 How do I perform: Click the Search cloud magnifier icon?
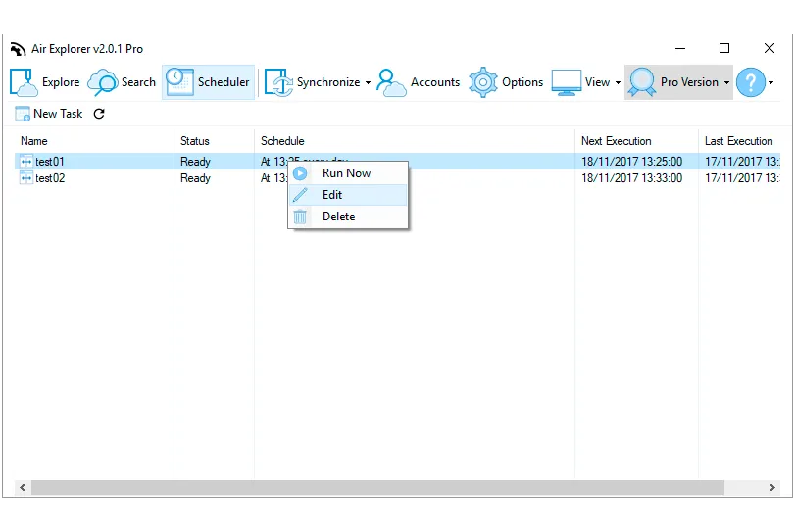click(103, 82)
